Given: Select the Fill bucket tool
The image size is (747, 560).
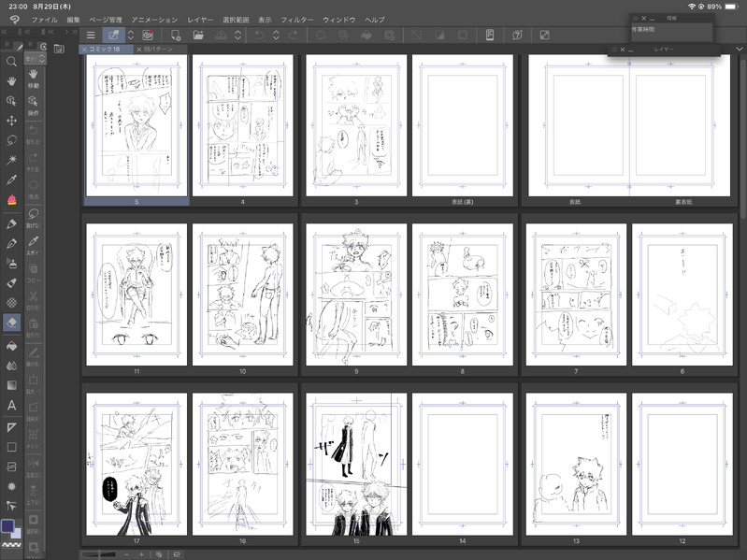Looking at the screenshot, I should click(11, 346).
